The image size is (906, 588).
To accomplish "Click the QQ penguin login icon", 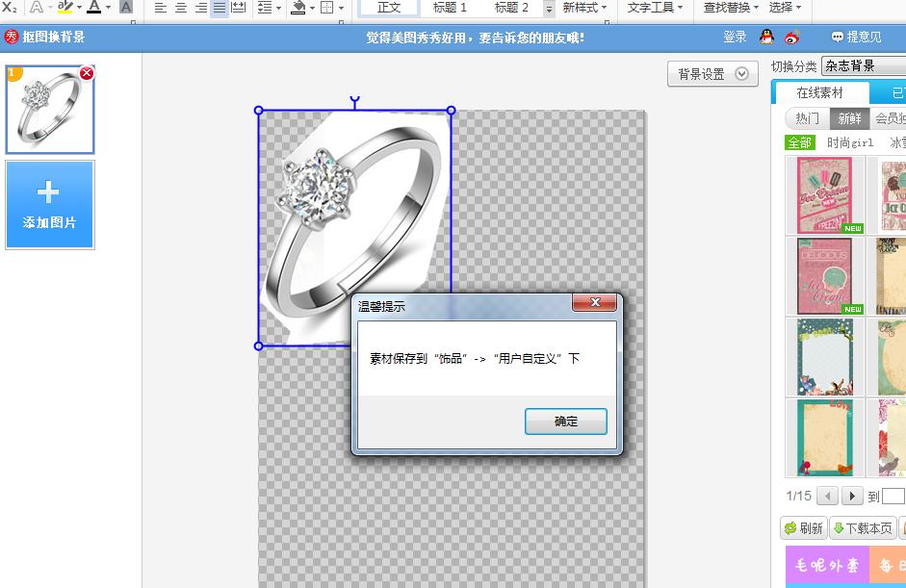I will [x=766, y=38].
